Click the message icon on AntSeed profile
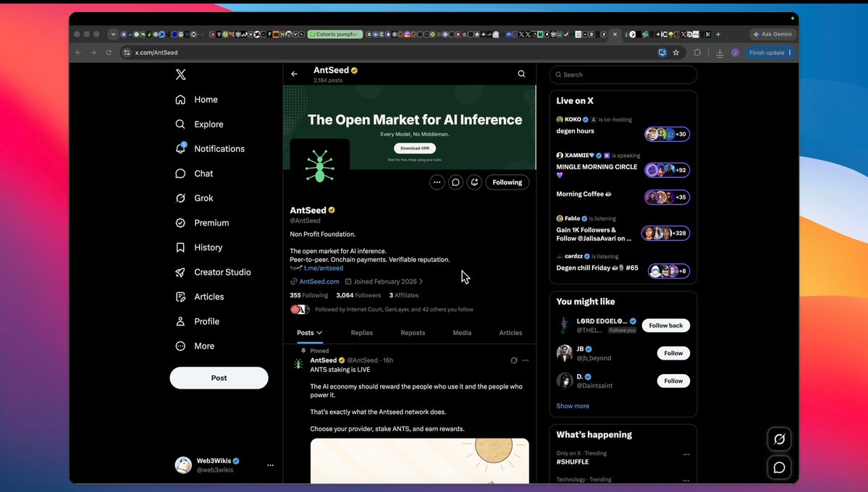This screenshot has width=868, height=492. [x=455, y=182]
